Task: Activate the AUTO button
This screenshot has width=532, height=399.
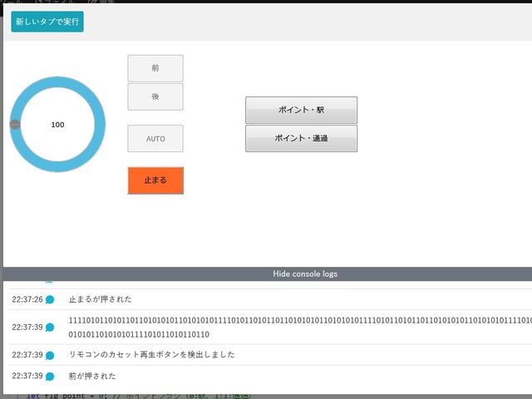Action: (x=155, y=139)
